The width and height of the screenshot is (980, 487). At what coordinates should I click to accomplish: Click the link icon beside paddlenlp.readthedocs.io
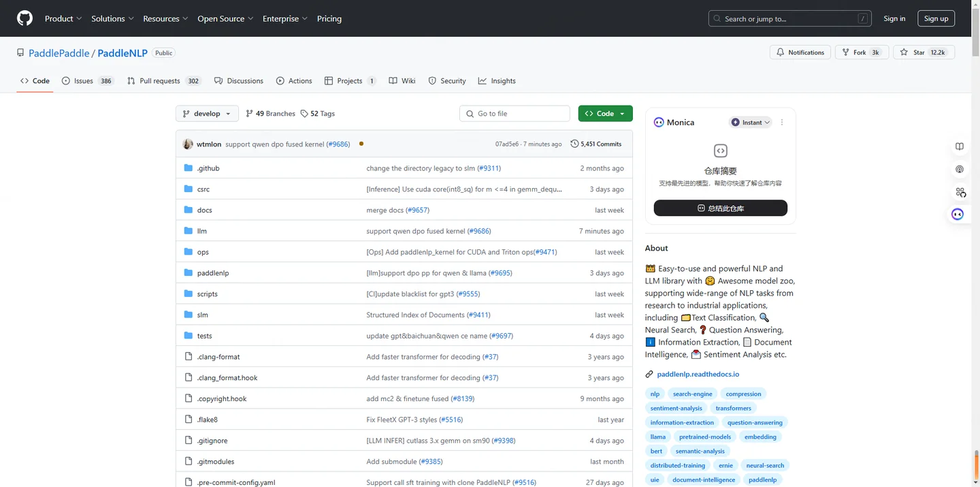[650, 374]
